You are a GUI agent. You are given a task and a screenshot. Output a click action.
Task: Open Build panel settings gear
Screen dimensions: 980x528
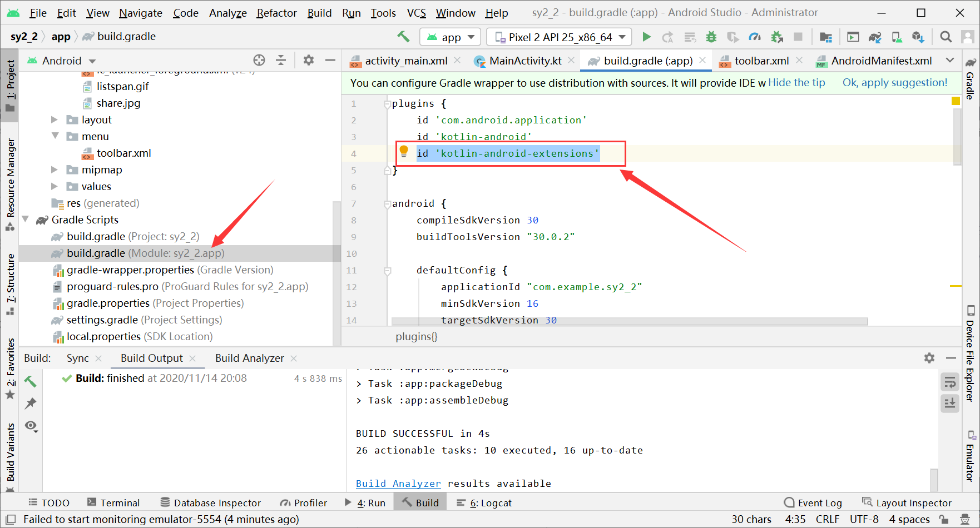point(929,358)
